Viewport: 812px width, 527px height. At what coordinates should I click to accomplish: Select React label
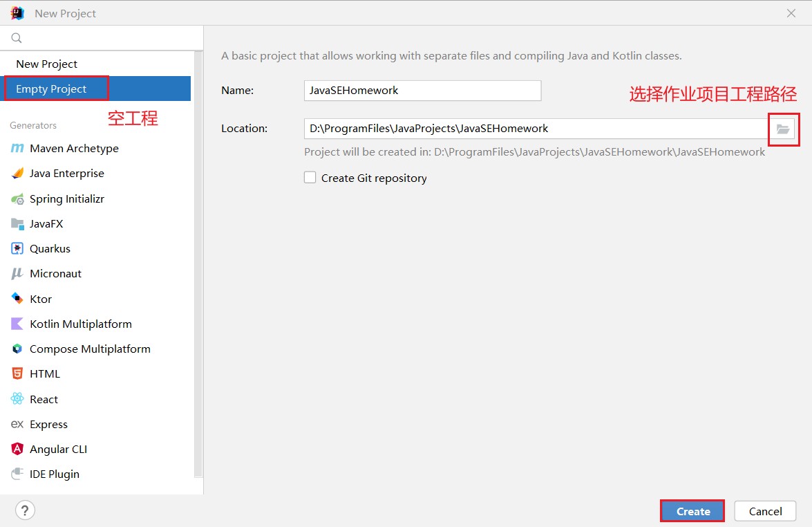click(44, 399)
